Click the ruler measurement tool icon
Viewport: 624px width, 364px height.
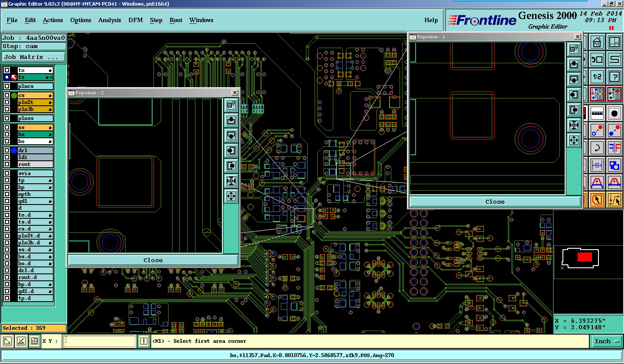click(x=597, y=113)
